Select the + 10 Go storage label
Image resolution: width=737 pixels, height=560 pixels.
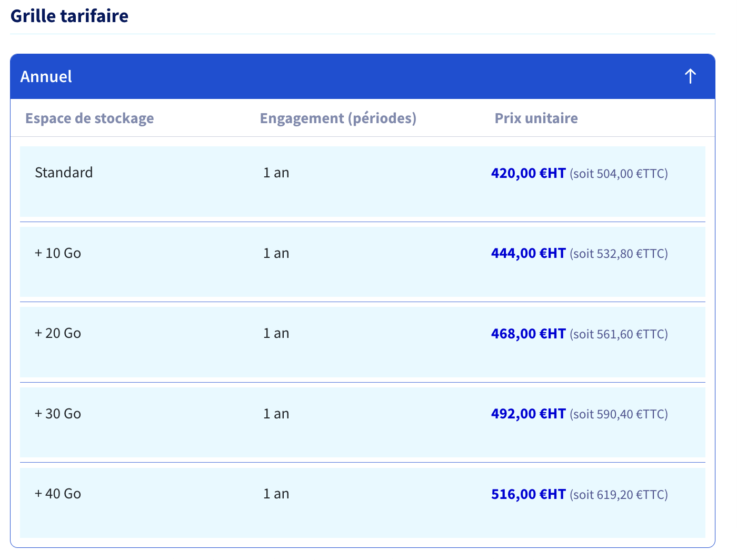tap(58, 253)
